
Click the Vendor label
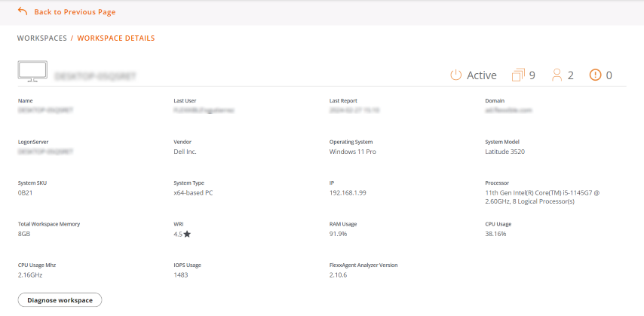182,143
